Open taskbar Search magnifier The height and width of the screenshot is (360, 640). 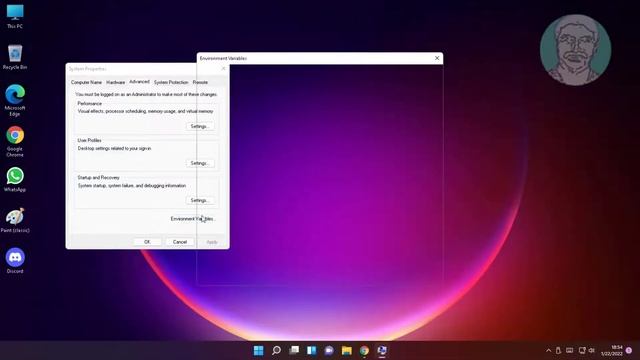point(276,351)
